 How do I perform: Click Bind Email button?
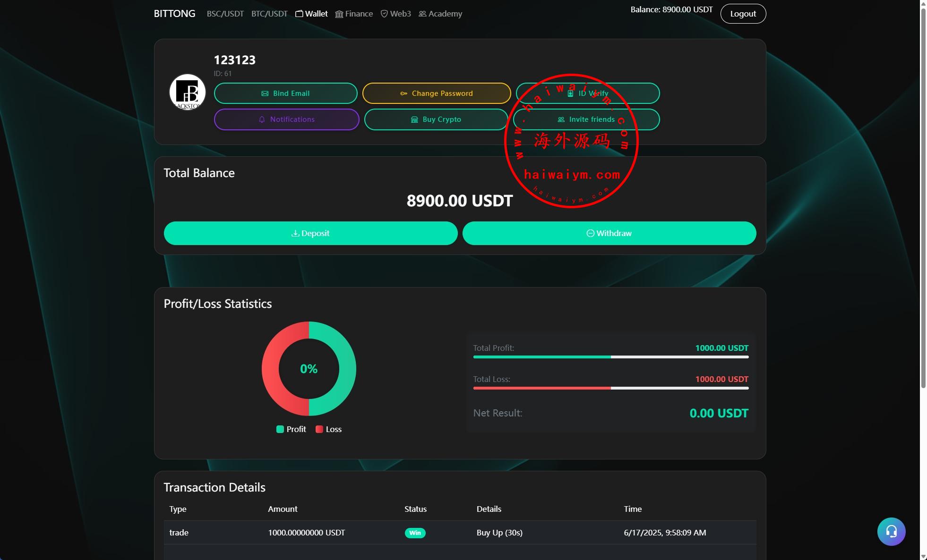285,93
